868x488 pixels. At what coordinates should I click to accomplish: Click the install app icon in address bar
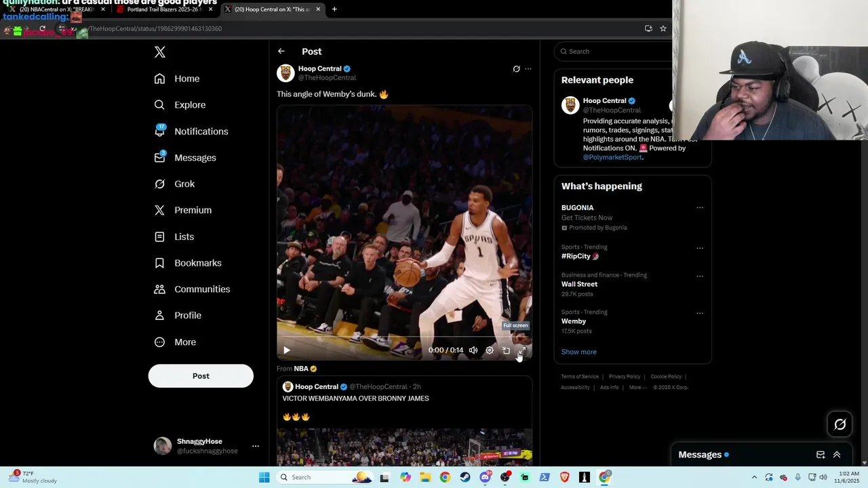click(x=648, y=28)
